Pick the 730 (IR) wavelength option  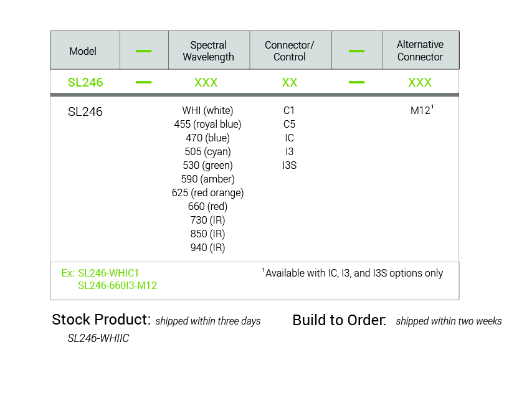(207, 221)
